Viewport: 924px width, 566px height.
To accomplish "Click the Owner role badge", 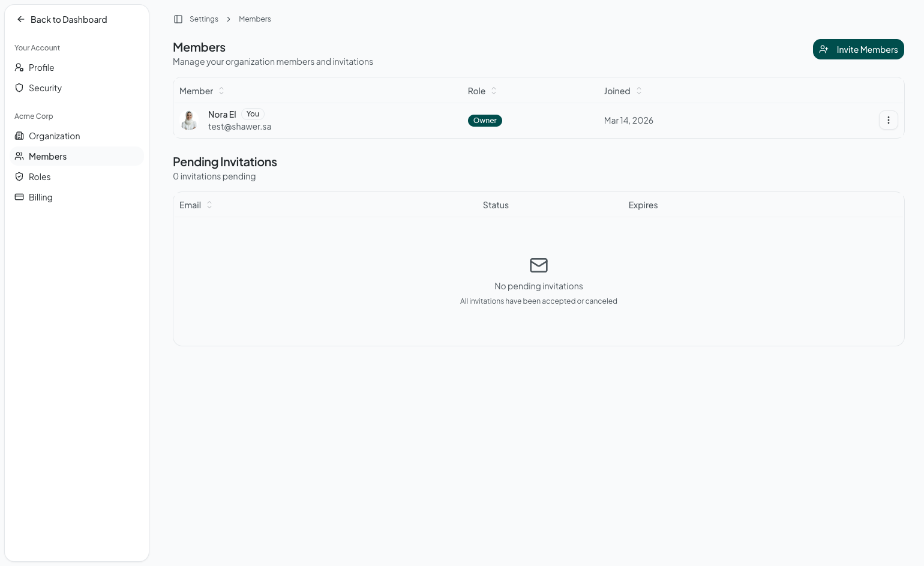I will coord(485,121).
